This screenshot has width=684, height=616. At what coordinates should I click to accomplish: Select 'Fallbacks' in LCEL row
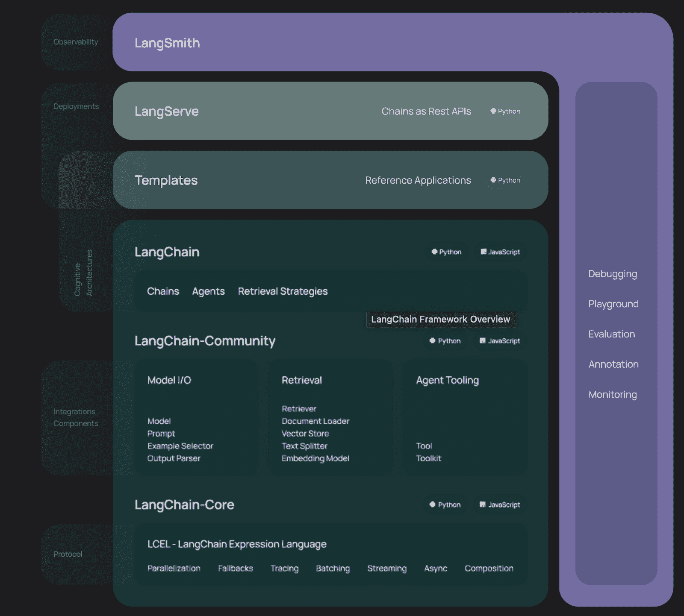tap(236, 569)
